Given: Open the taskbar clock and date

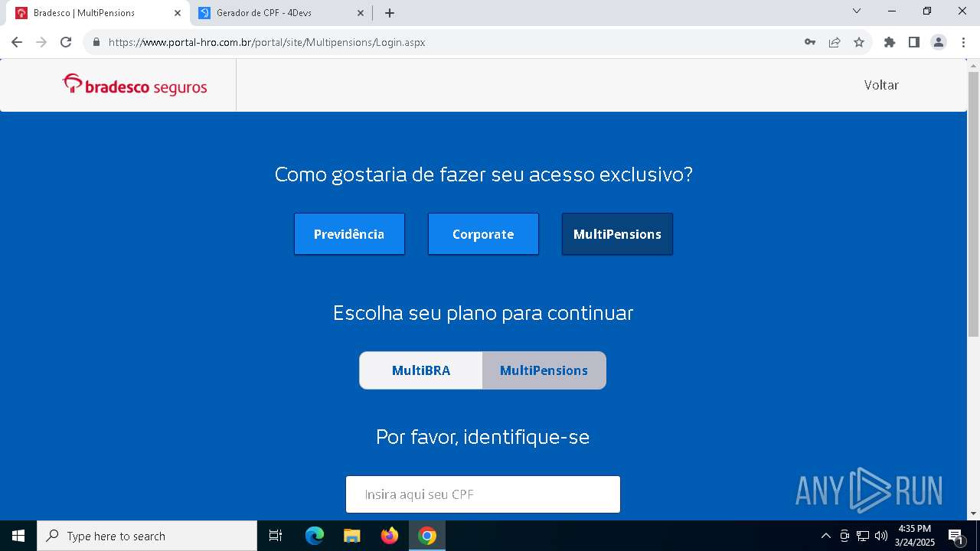Looking at the screenshot, I should (x=915, y=536).
